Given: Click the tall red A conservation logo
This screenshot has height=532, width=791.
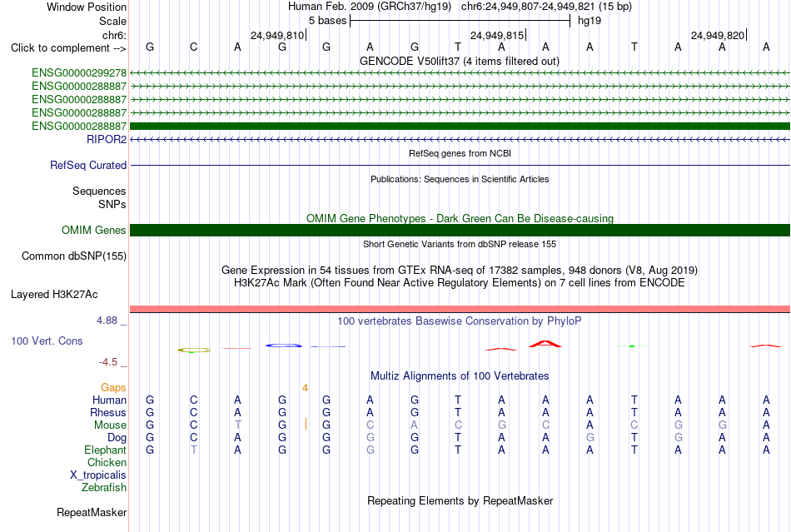Looking at the screenshot, I should (545, 345).
